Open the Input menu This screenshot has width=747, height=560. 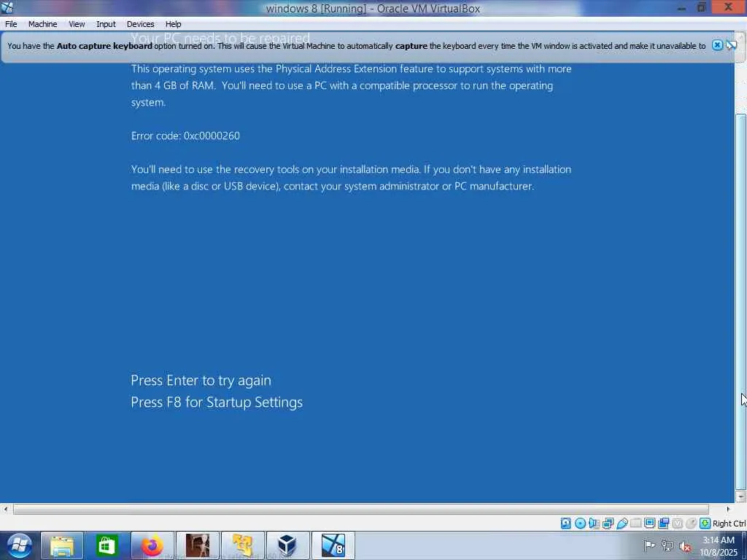[x=106, y=24]
